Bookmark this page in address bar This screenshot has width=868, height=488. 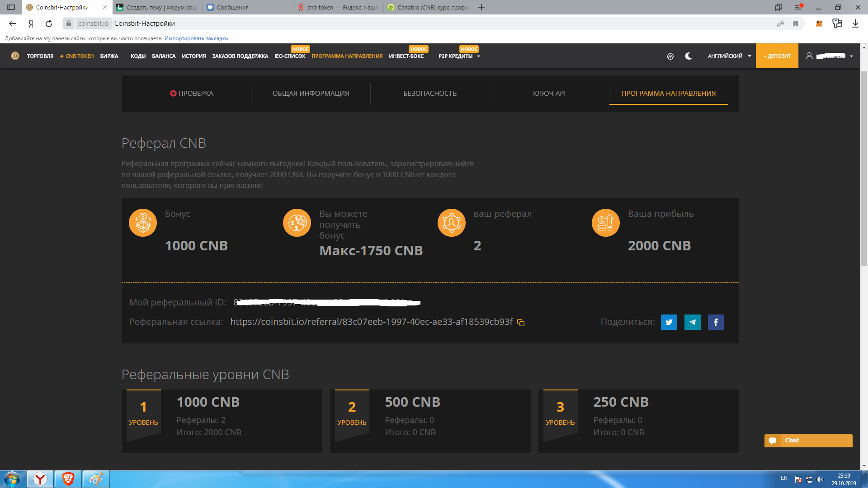[796, 23]
